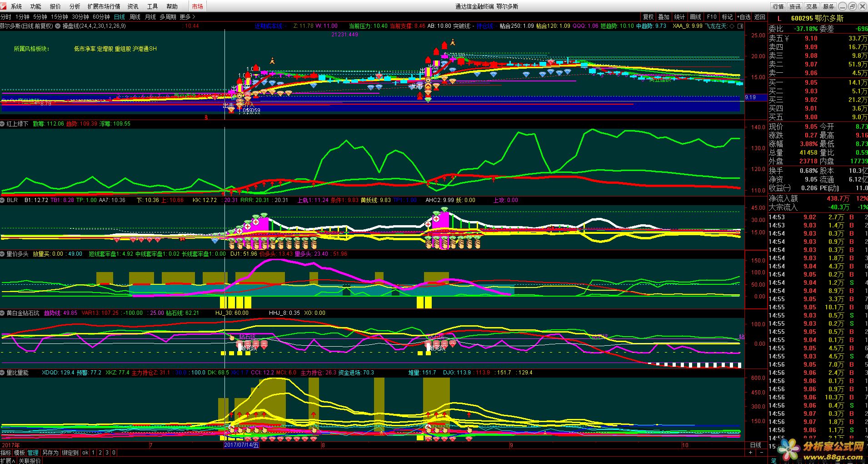Open the 多周期 view

pyautogui.click(x=168, y=17)
